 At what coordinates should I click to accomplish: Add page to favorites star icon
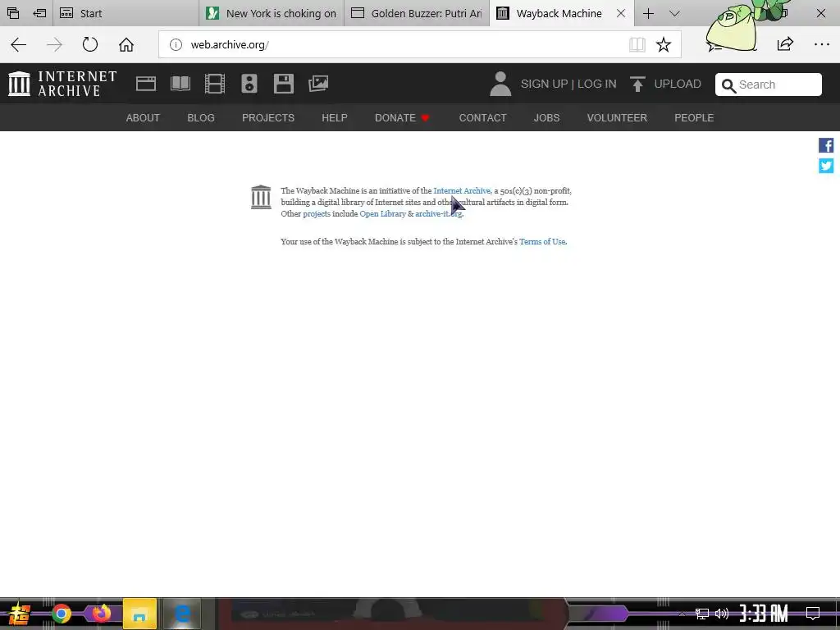[x=663, y=44]
